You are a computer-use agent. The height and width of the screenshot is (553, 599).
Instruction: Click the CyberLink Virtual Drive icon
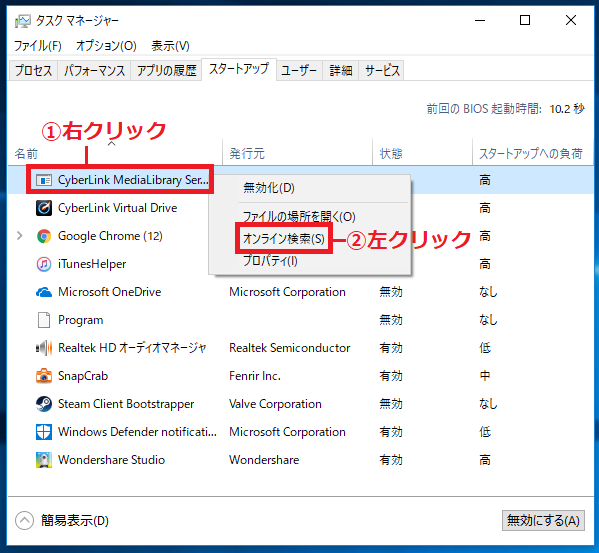tap(44, 208)
